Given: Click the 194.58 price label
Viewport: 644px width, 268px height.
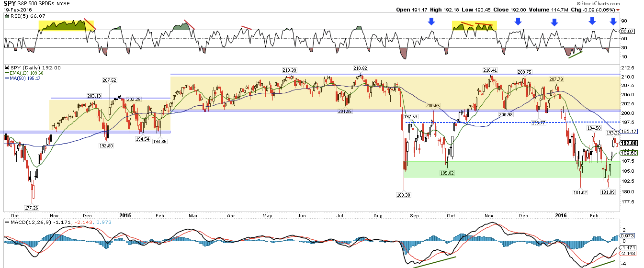Looking at the screenshot, I should (x=594, y=128).
